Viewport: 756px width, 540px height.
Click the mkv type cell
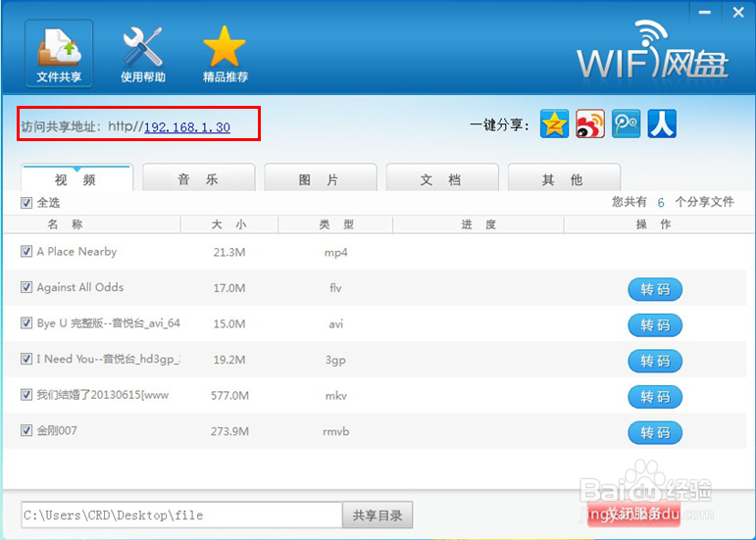(x=335, y=396)
